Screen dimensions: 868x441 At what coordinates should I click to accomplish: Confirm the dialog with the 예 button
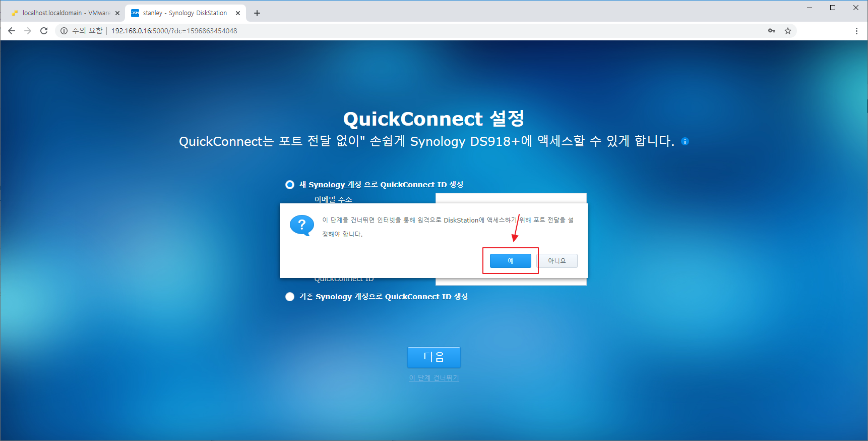point(511,261)
